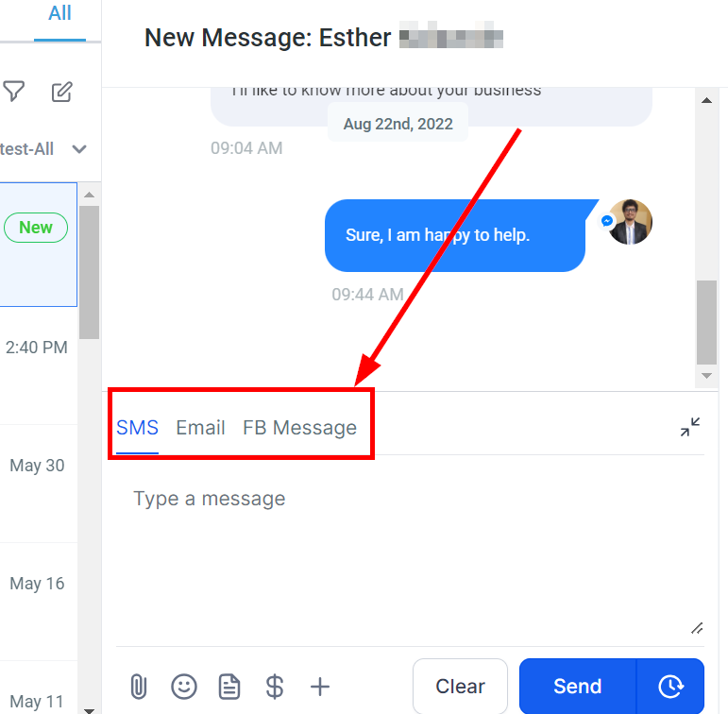Image resolution: width=728 pixels, height=714 pixels.
Task: Click the clock schedule send icon
Action: pos(670,686)
